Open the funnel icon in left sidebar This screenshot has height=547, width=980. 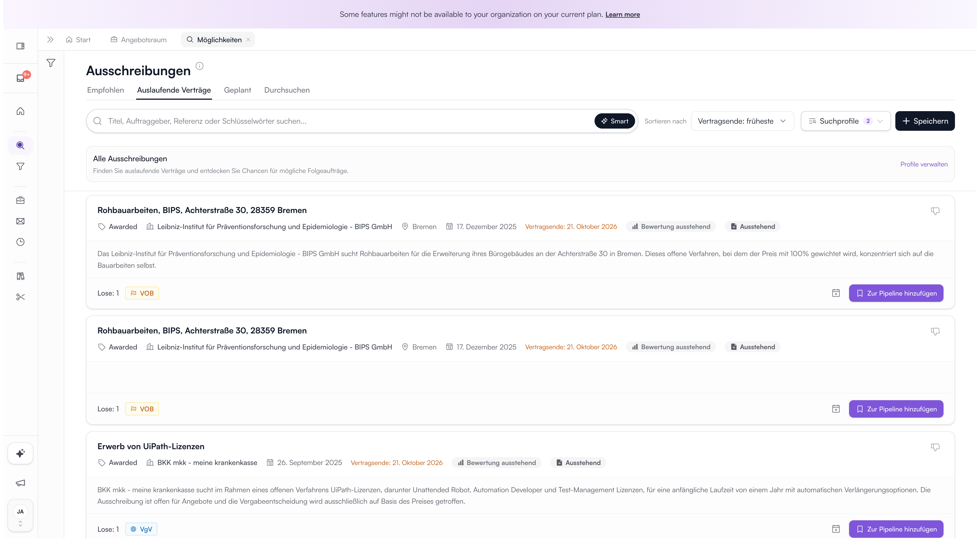(20, 166)
